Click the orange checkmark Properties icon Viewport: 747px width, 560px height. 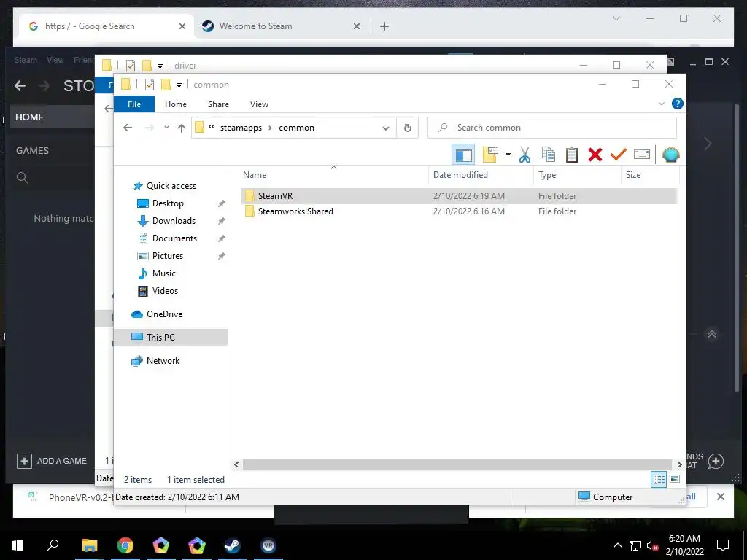pyautogui.click(x=619, y=155)
